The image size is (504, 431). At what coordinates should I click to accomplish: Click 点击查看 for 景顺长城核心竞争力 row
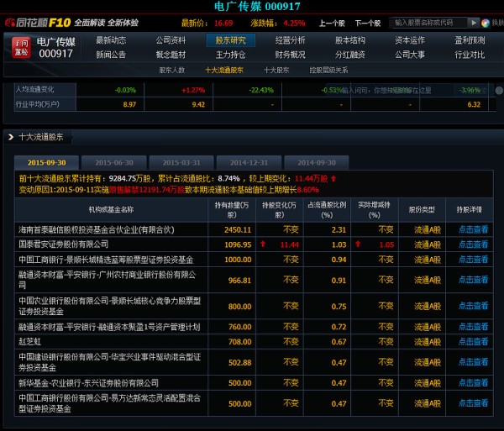coord(473,306)
